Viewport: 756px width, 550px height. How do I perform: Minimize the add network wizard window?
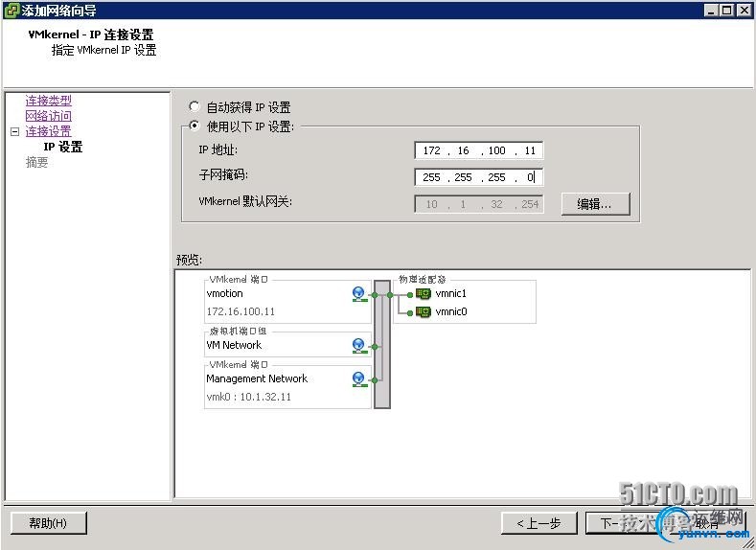[710, 11]
